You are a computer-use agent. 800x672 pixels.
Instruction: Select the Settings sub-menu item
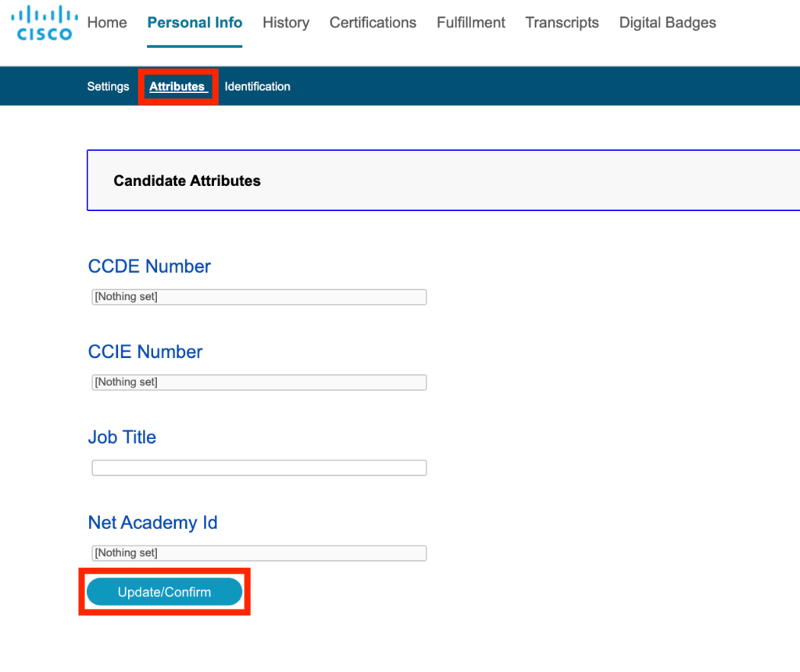(x=108, y=86)
